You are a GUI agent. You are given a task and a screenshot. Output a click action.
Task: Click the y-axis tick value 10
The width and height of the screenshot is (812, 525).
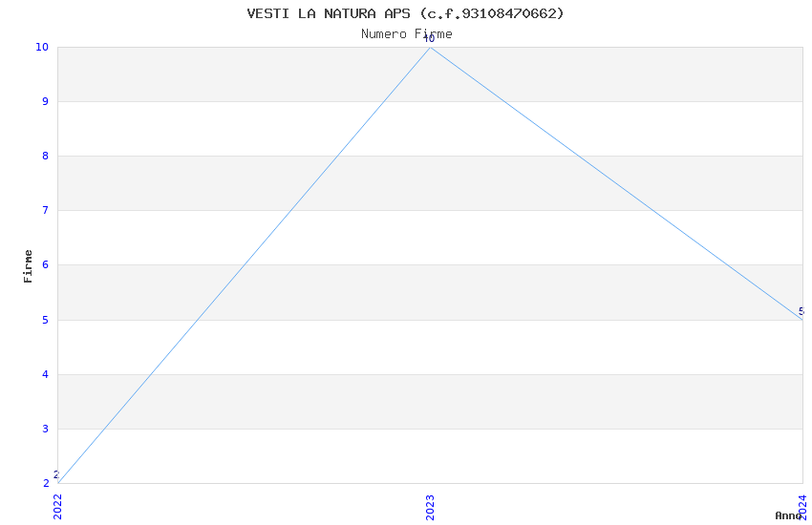click(42, 47)
